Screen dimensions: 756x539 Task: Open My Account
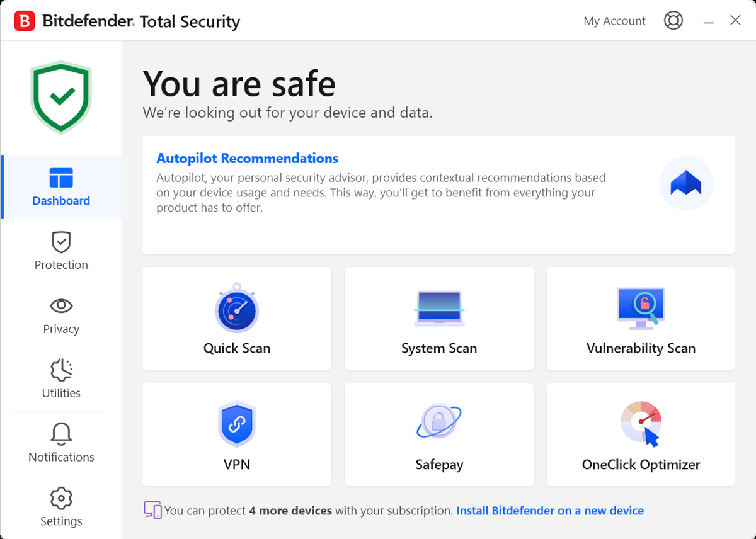coord(614,21)
